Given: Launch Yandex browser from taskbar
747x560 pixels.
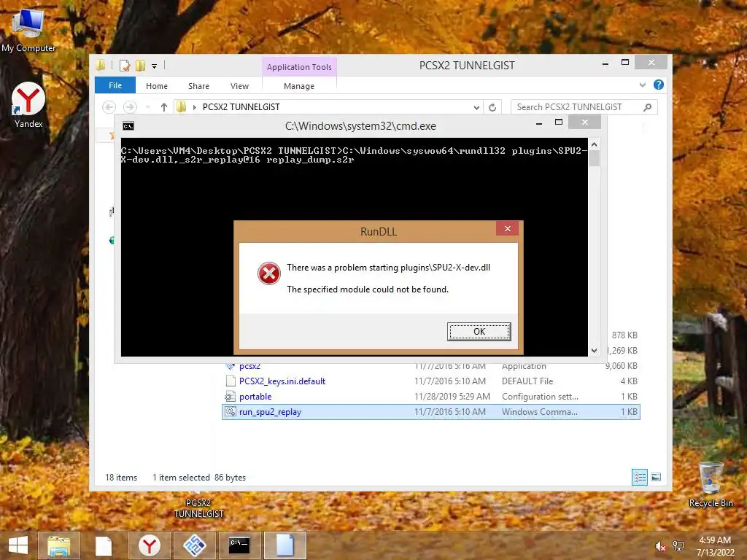Looking at the screenshot, I should [149, 545].
